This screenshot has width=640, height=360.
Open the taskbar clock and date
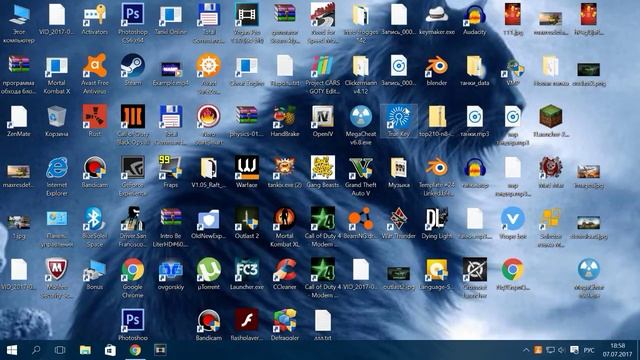pos(618,350)
